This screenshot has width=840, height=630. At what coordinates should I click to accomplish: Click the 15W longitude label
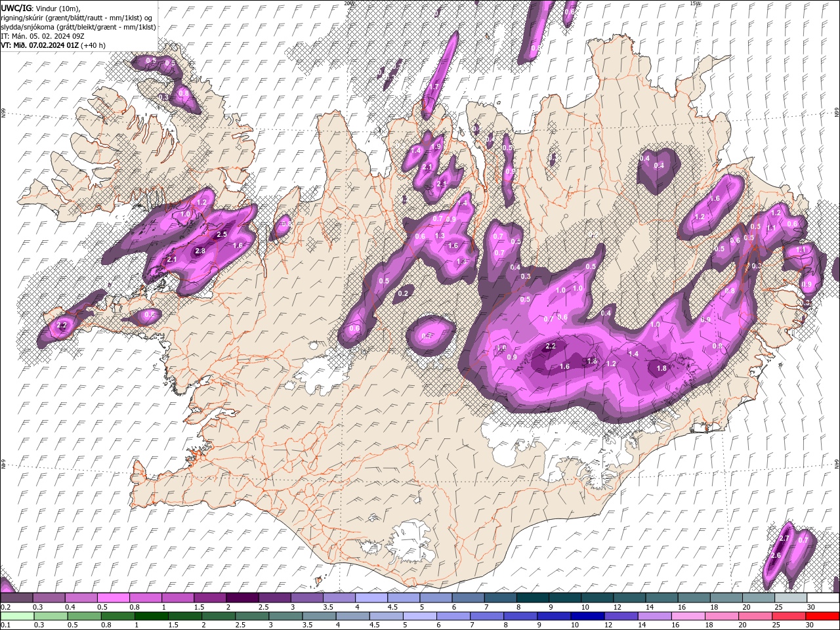pyautogui.click(x=695, y=3)
